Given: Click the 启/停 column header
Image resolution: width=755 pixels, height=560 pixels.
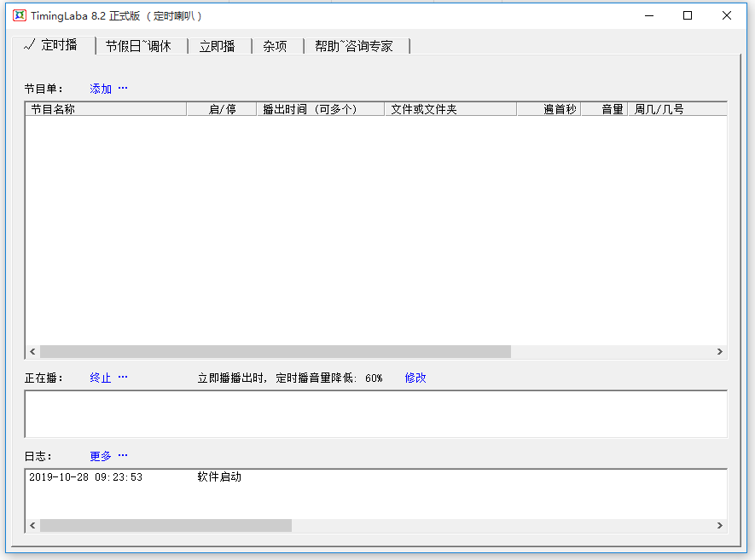Looking at the screenshot, I should click(222, 109).
